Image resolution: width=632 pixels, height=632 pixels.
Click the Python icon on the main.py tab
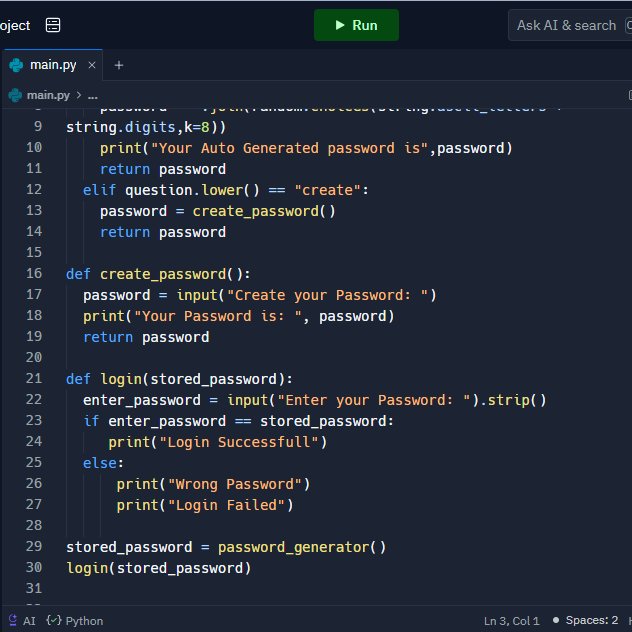[x=16, y=65]
